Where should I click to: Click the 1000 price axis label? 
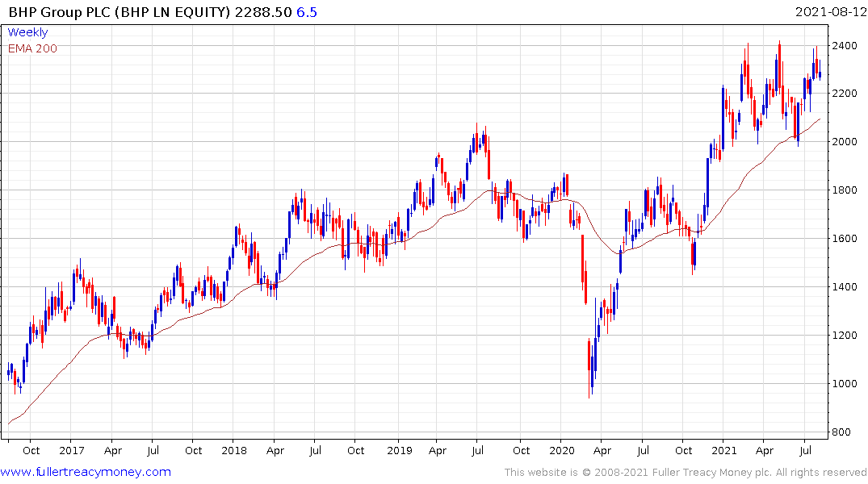click(x=845, y=383)
